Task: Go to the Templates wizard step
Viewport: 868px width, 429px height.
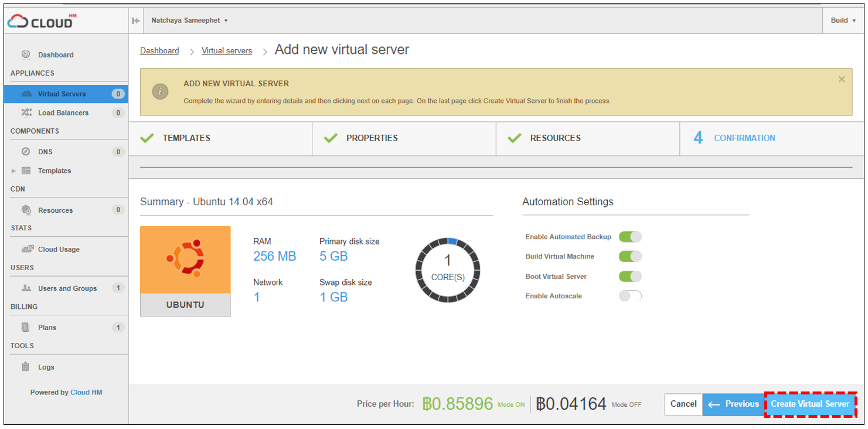Action: 220,138
